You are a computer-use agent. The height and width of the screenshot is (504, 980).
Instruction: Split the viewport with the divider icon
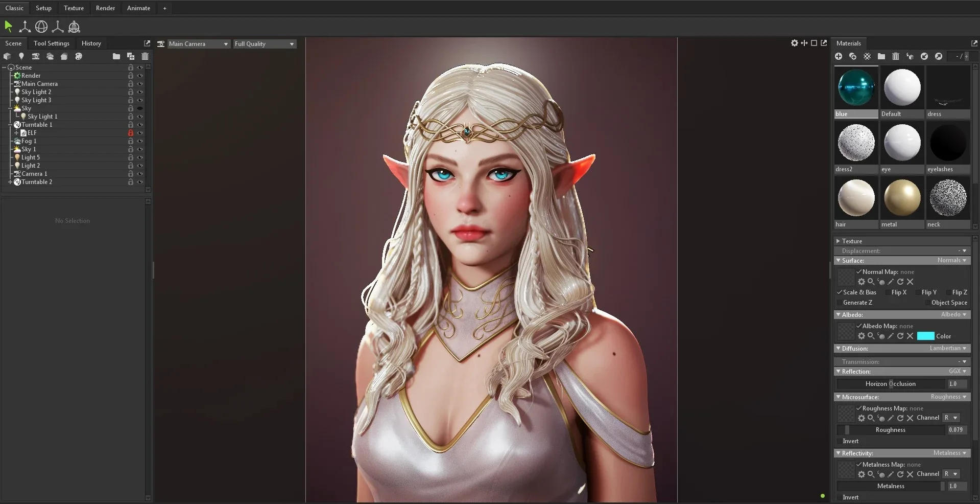(x=804, y=43)
